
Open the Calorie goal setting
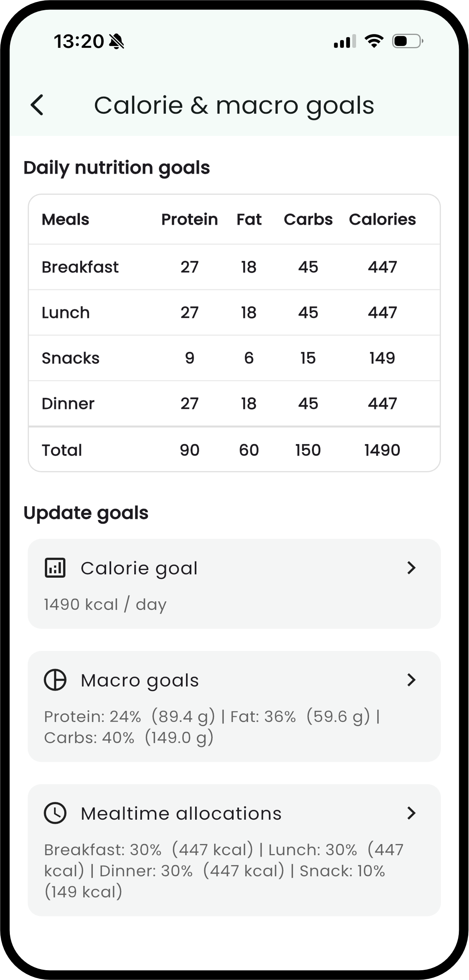coord(235,584)
